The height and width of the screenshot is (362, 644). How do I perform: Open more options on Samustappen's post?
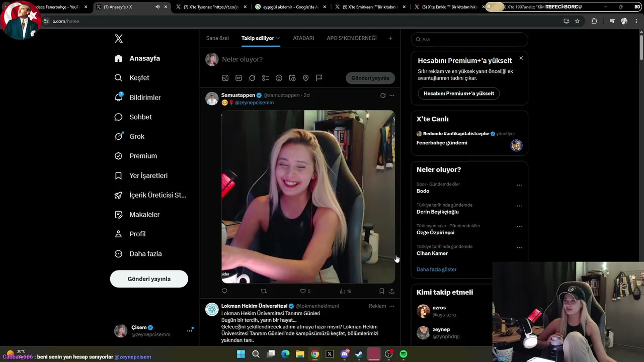(x=392, y=95)
